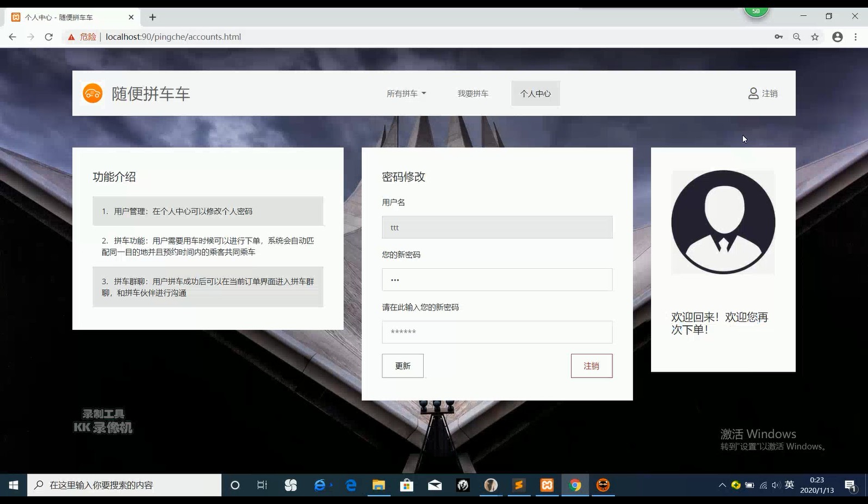This screenshot has height=504, width=868.
Task: Open XAMPP from taskbar
Action: pos(547,485)
